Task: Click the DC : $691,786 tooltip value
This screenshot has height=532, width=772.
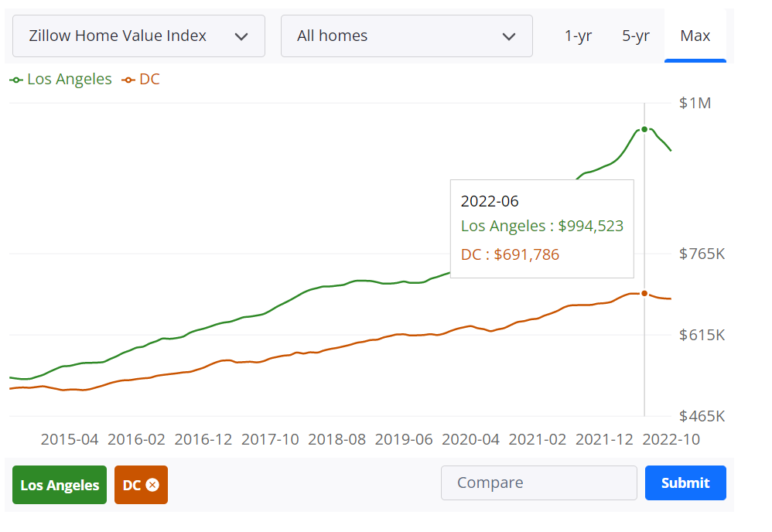Action: pyautogui.click(x=510, y=254)
